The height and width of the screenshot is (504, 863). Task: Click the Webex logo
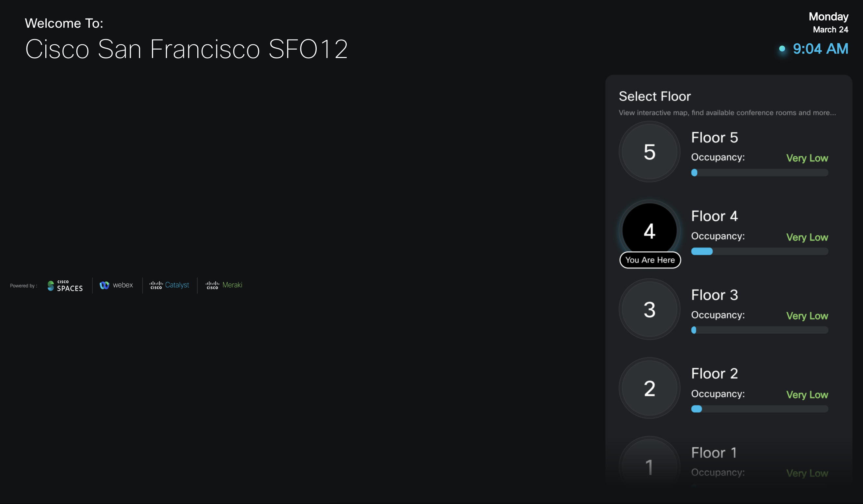[116, 285]
